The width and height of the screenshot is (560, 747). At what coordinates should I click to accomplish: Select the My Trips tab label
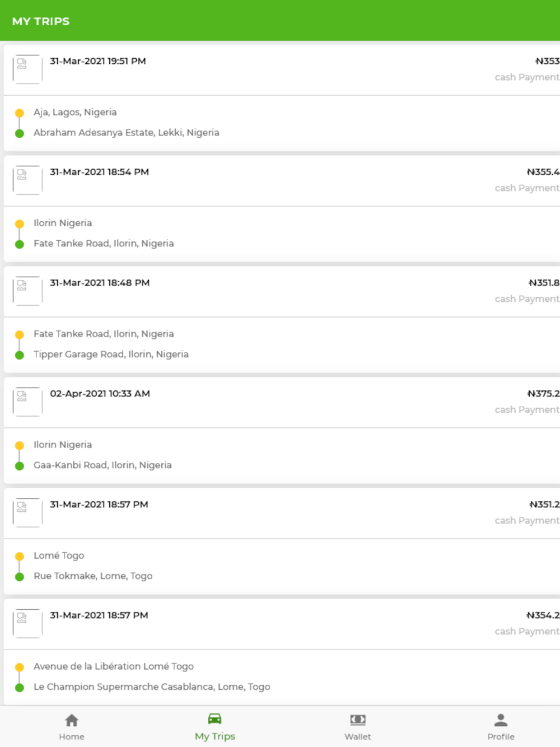tap(215, 736)
